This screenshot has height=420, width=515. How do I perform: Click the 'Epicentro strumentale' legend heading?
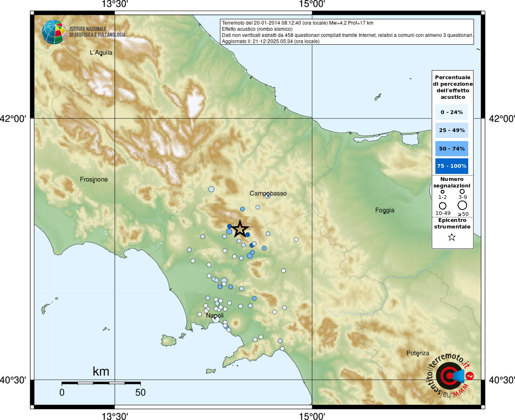click(x=452, y=223)
